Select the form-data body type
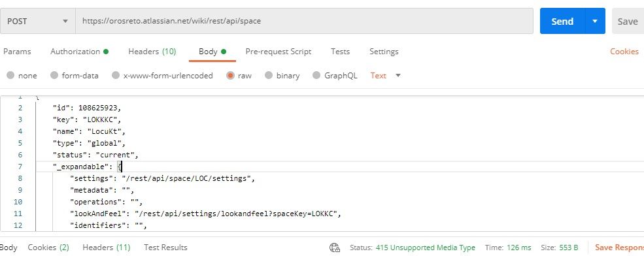This screenshot has width=644, height=256. tap(75, 76)
